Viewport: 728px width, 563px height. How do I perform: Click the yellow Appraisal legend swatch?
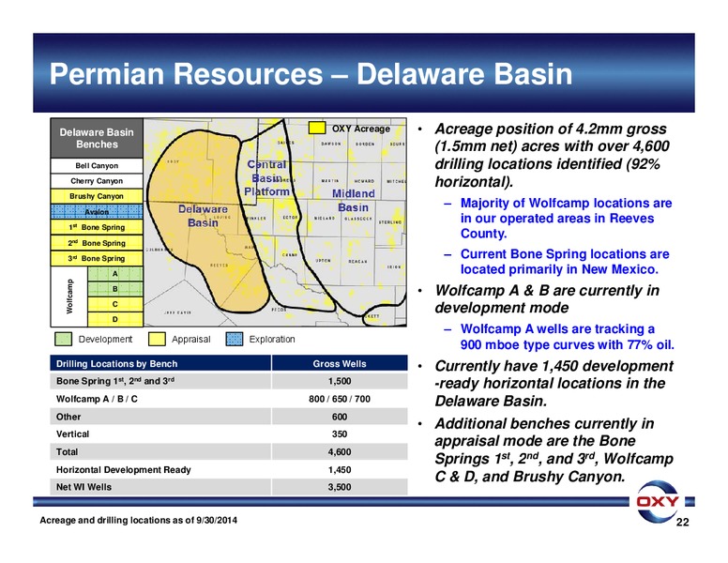click(x=157, y=340)
